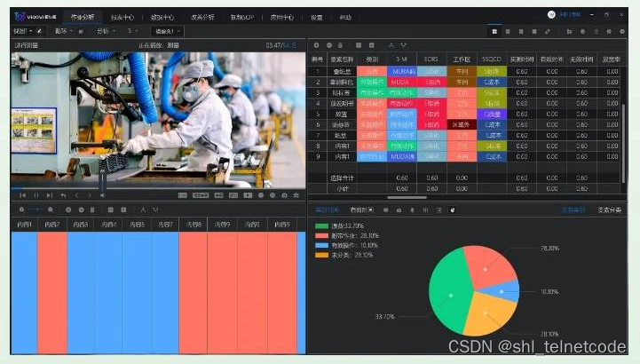
Task: Click the camera icon in the chart toolbar
Action: click(x=399, y=210)
